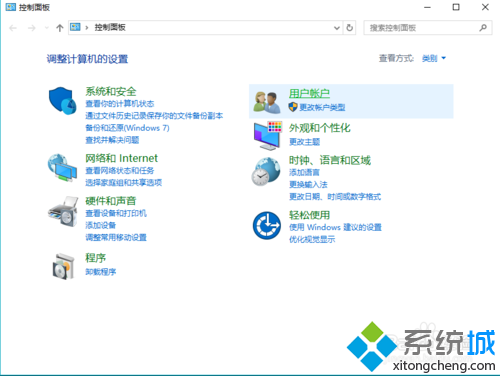Open the 类别 view-by dropdown

point(434,59)
